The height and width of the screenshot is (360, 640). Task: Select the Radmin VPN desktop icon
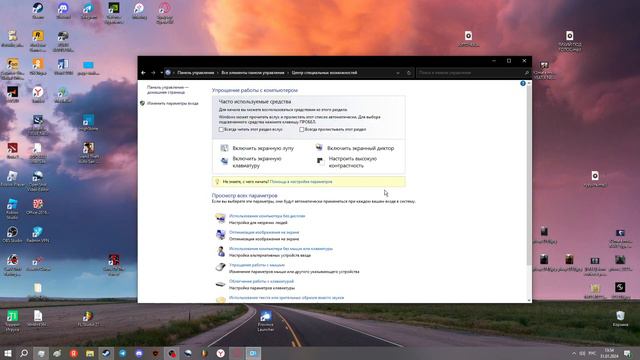(x=38, y=235)
